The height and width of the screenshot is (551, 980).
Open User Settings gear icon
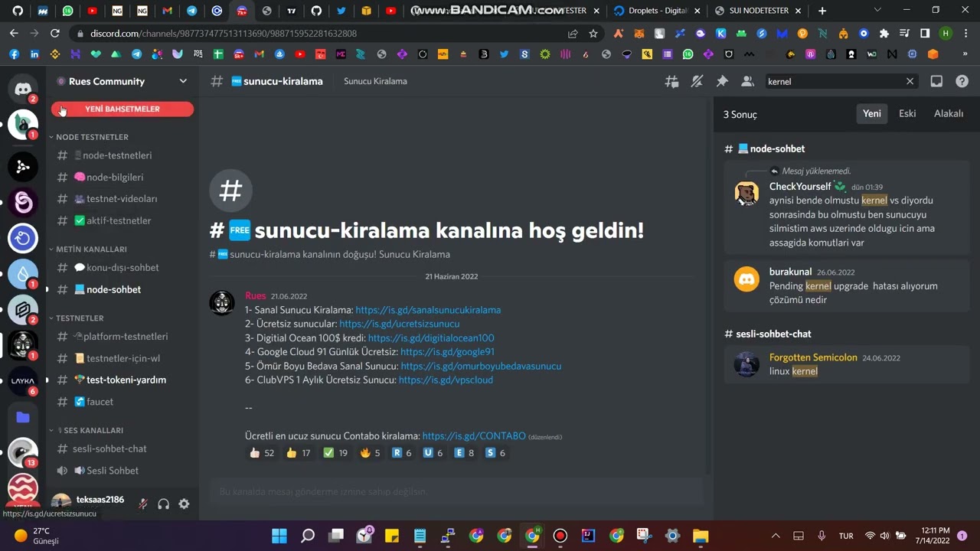(184, 504)
